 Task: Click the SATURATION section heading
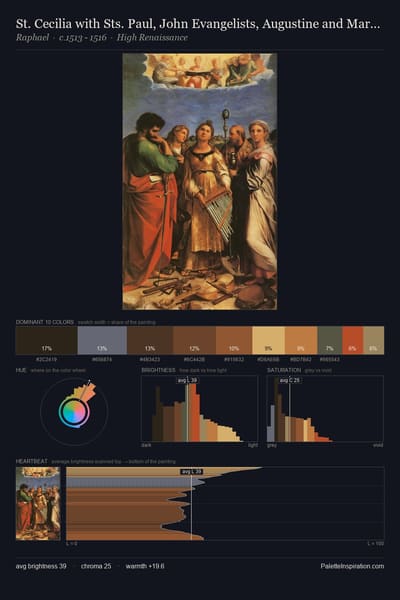(284, 370)
